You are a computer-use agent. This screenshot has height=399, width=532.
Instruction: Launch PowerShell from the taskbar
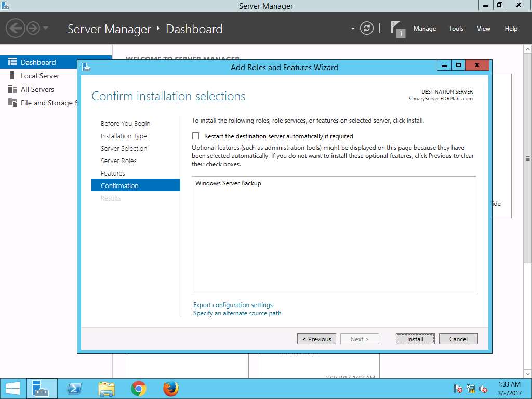coord(74,389)
